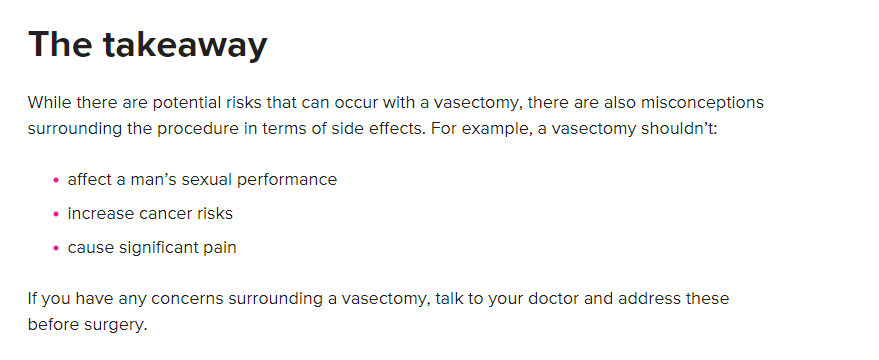Click the word "performance" in the first bullet
879x360 pixels.
pos(287,181)
